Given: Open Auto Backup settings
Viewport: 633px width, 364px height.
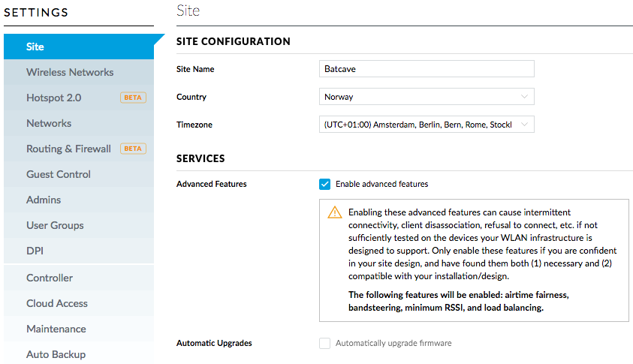Looking at the screenshot, I should coord(79,354).
